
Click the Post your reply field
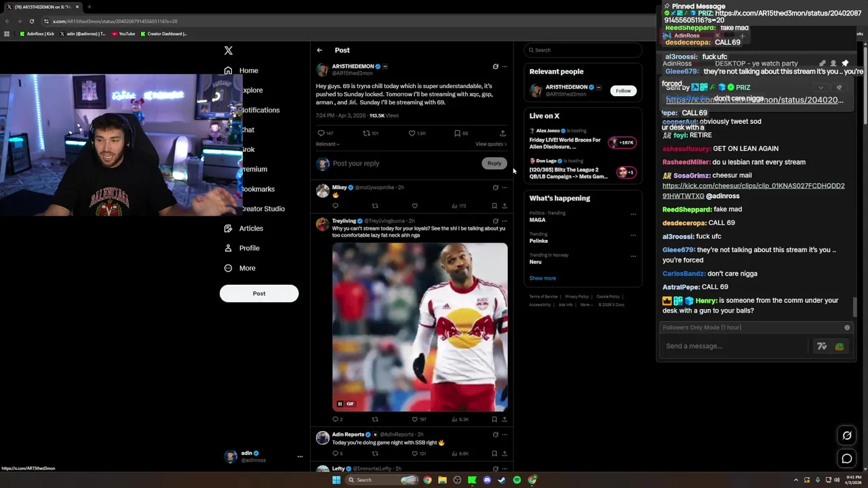(406, 163)
